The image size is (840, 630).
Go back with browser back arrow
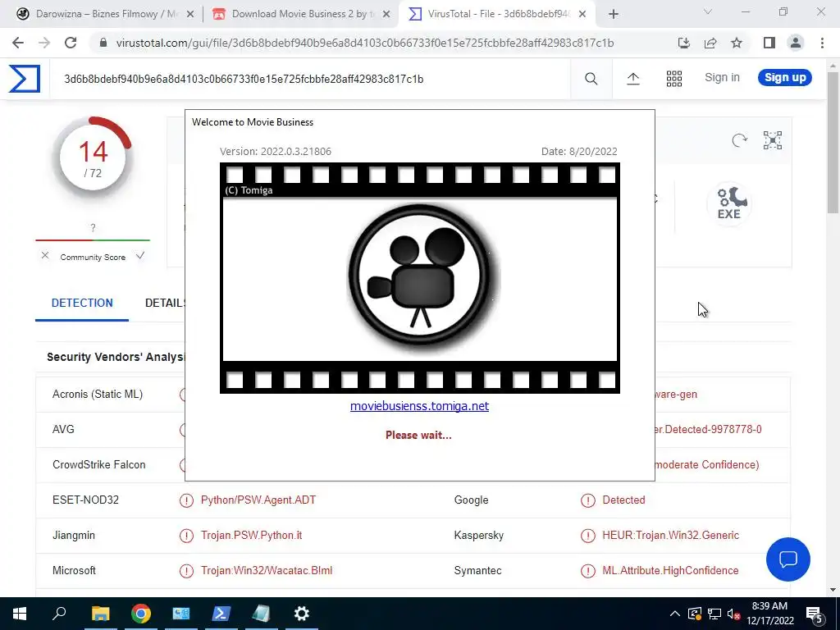pos(18,43)
